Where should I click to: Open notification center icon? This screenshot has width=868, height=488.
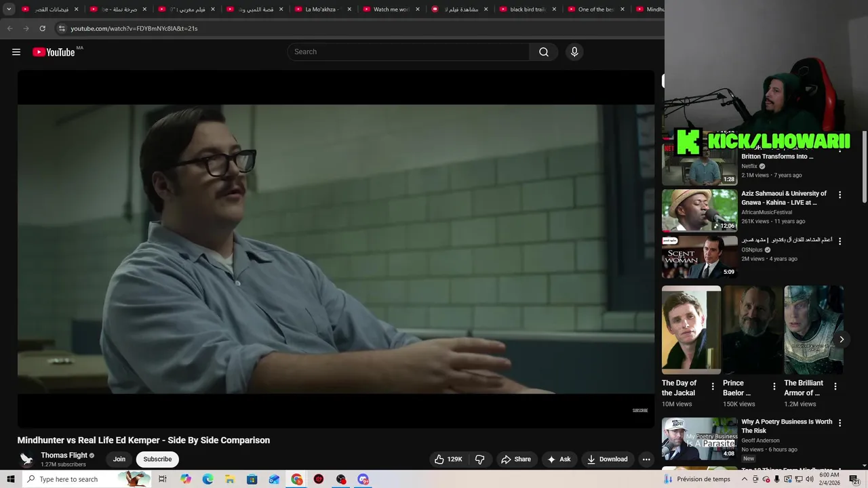[x=854, y=479]
